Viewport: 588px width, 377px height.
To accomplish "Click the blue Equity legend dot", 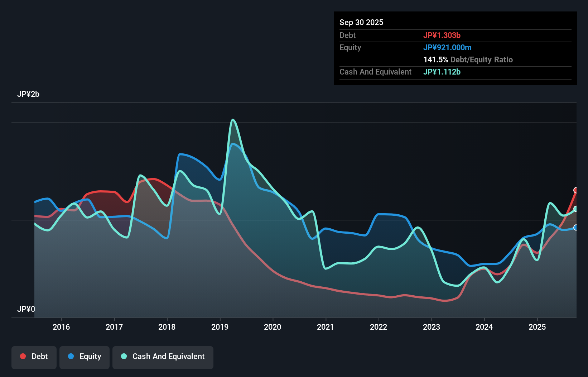I will point(71,357).
